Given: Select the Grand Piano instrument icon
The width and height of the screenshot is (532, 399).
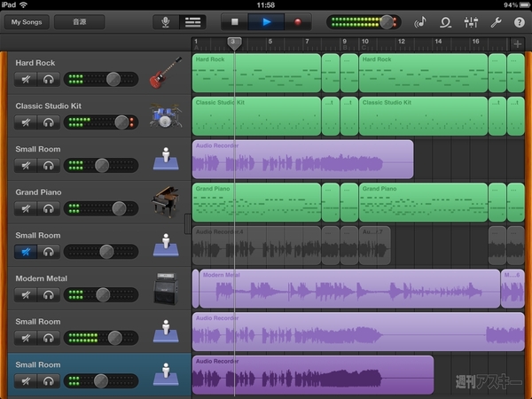Looking at the screenshot, I should [165, 203].
